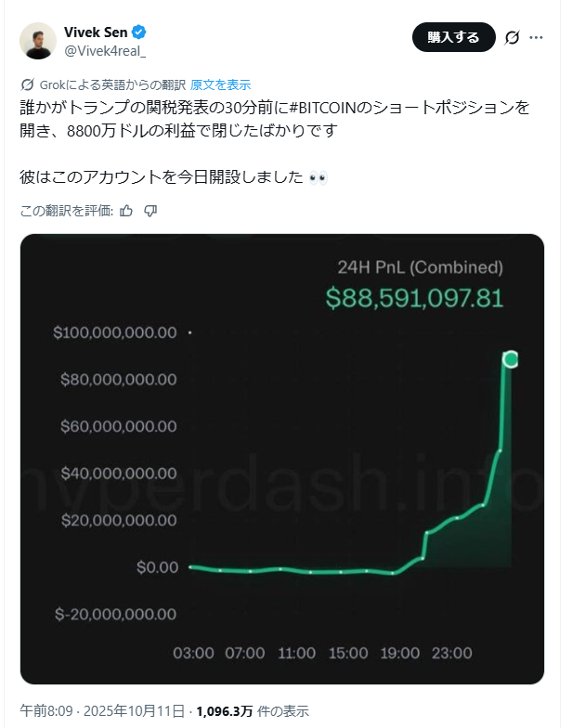
Task: Click the 24H PnL (Combined) label
Action: coord(420,268)
